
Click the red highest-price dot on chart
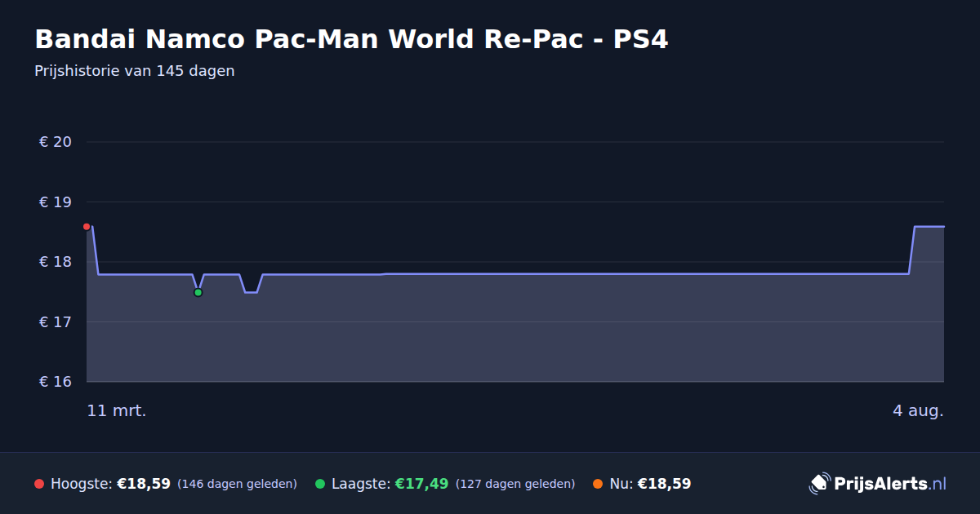[87, 227]
